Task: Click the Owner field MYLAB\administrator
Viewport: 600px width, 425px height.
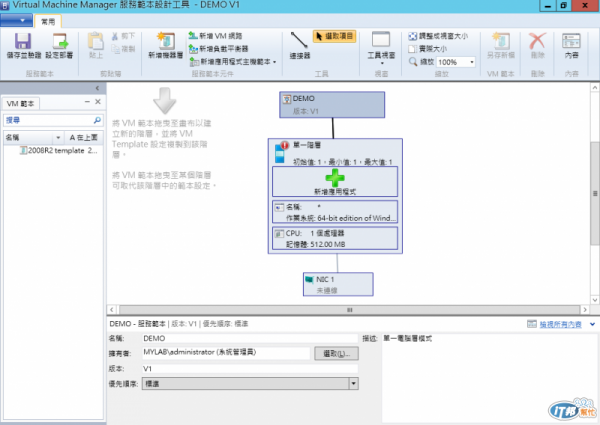Action: coord(226,353)
